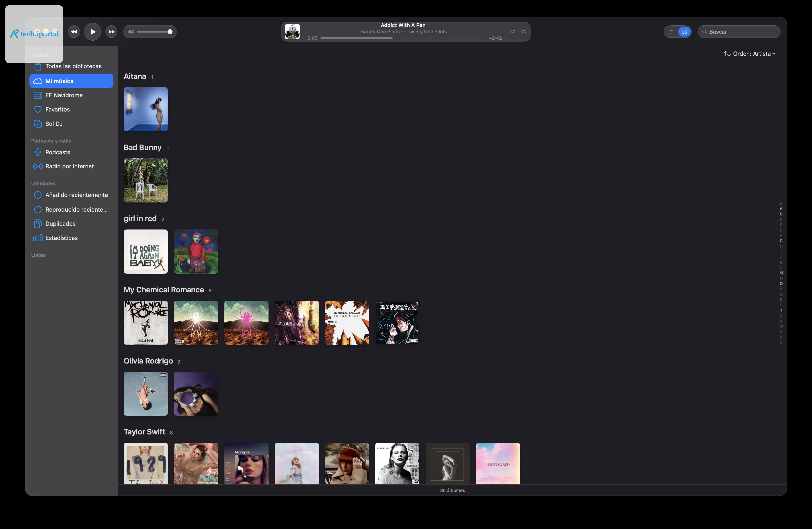The width and height of the screenshot is (812, 529).
Task: Open Olivia Rodrigo's purple album cover
Action: click(196, 394)
